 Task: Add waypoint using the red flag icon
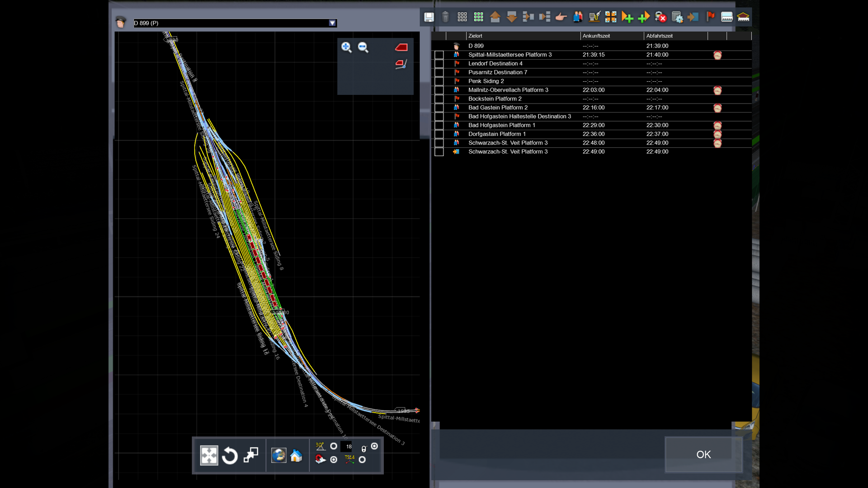[710, 17]
